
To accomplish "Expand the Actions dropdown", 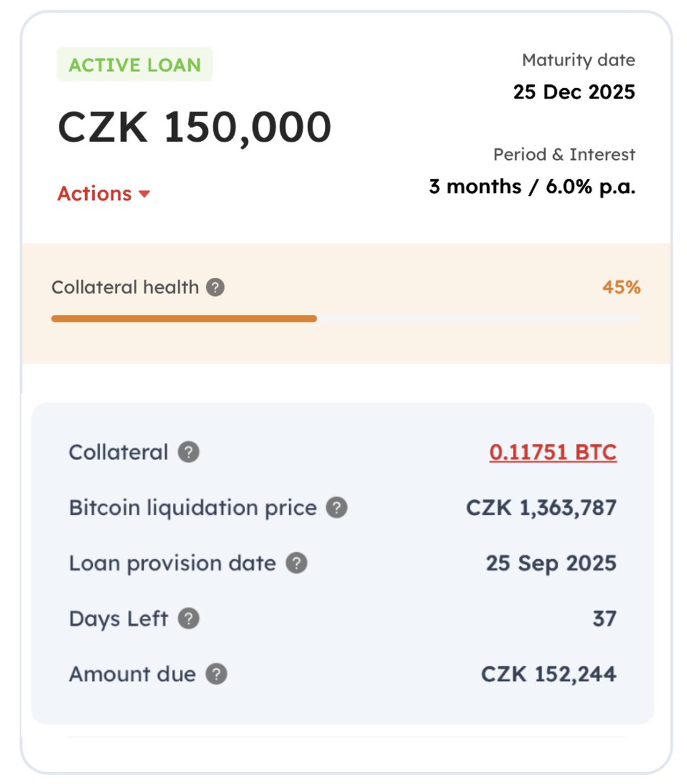I will pyautogui.click(x=104, y=193).
